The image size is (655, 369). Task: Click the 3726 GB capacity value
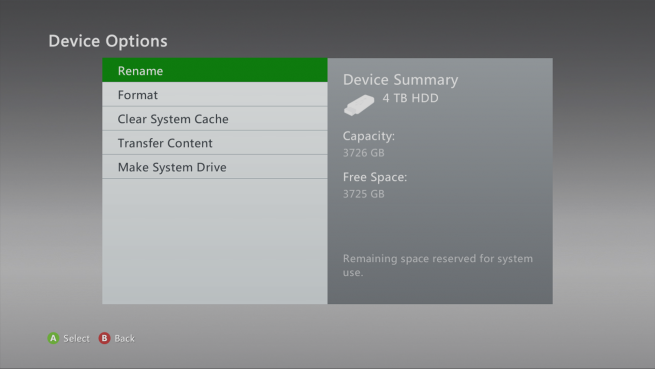(363, 153)
